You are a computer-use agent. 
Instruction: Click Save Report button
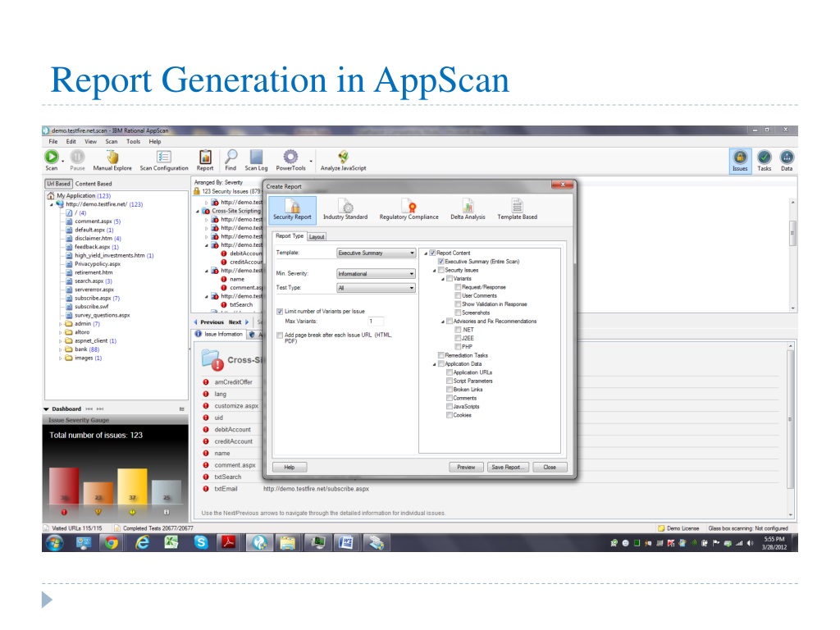(x=509, y=467)
